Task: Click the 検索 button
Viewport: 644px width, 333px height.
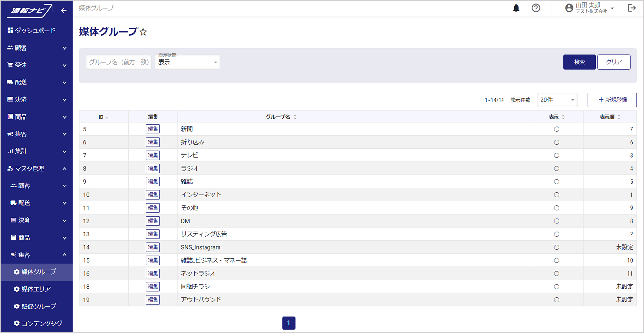Action: (579, 62)
